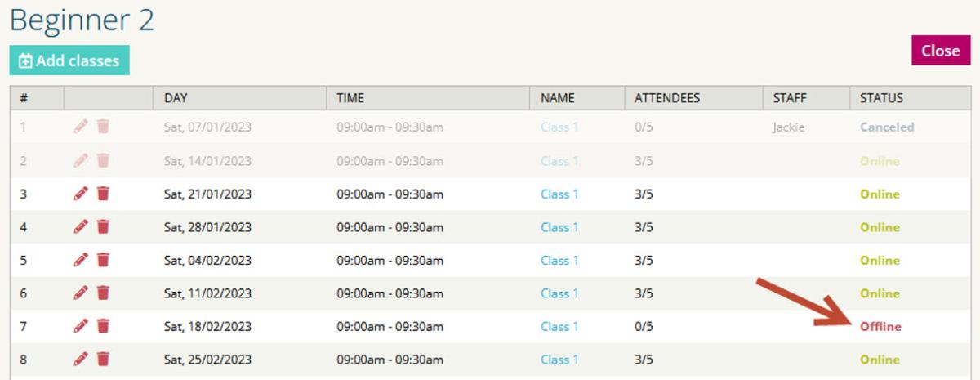Viewport: 980px width, 380px height.
Task: Open Class 1 link in row 8
Action: 559,360
